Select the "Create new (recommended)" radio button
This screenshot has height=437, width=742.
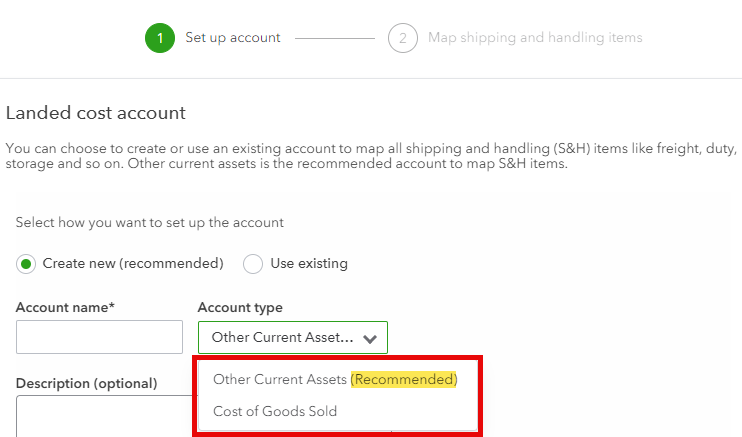click(26, 264)
